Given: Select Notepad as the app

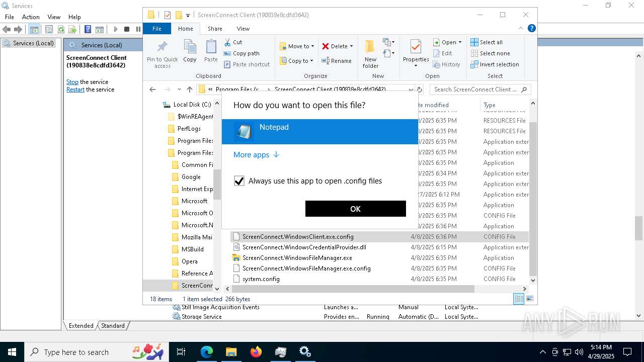Looking at the screenshot, I should point(320,132).
